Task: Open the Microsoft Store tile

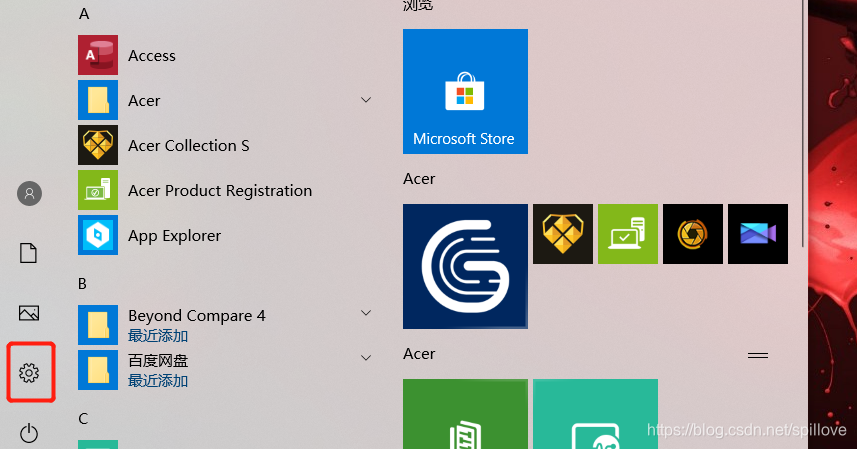Action: [465, 91]
